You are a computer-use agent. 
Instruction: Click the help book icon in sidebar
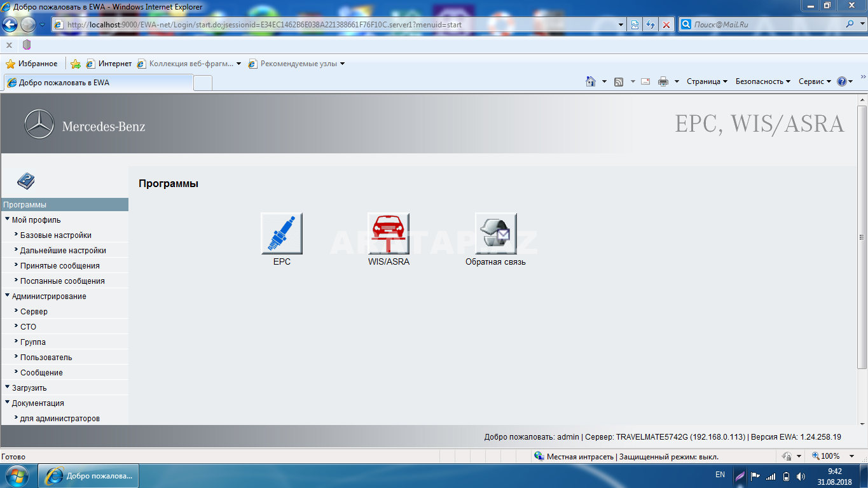[26, 181]
